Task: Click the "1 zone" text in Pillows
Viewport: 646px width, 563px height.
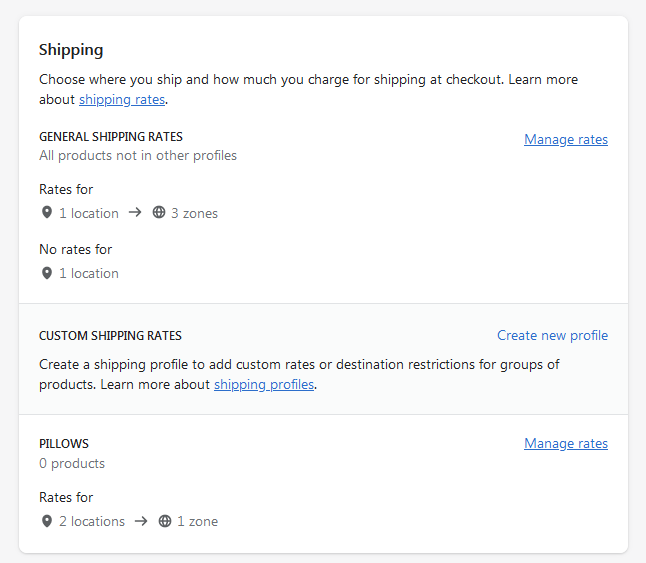Action: point(197,521)
